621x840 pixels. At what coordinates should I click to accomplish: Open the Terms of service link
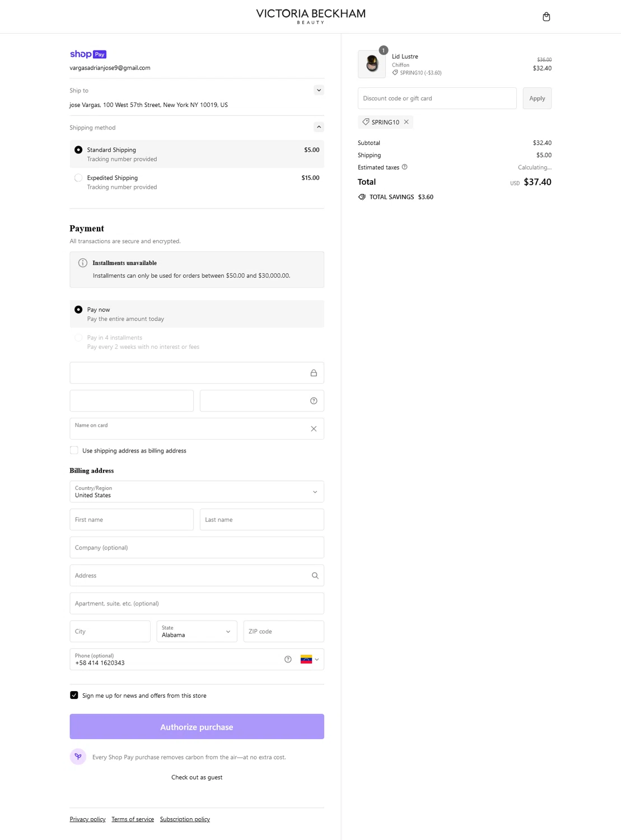[x=133, y=819]
